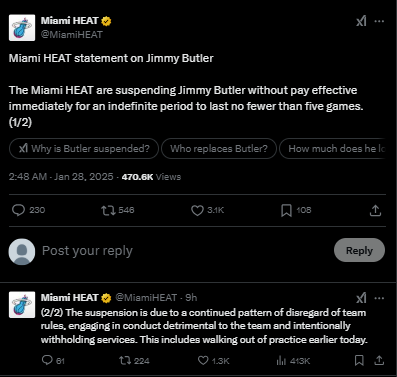Open Miami HEAT profile avatar on main tweet

pyautogui.click(x=22, y=28)
